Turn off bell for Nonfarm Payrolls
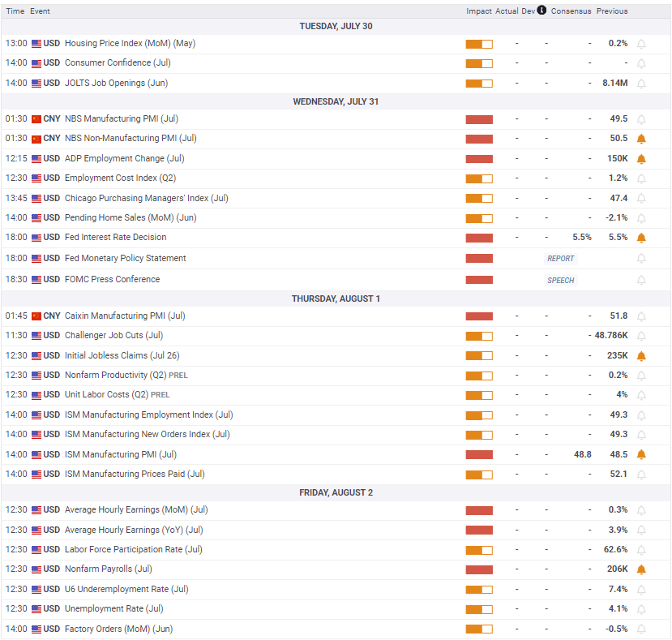Viewport: 672px width, 640px height. 641,569
